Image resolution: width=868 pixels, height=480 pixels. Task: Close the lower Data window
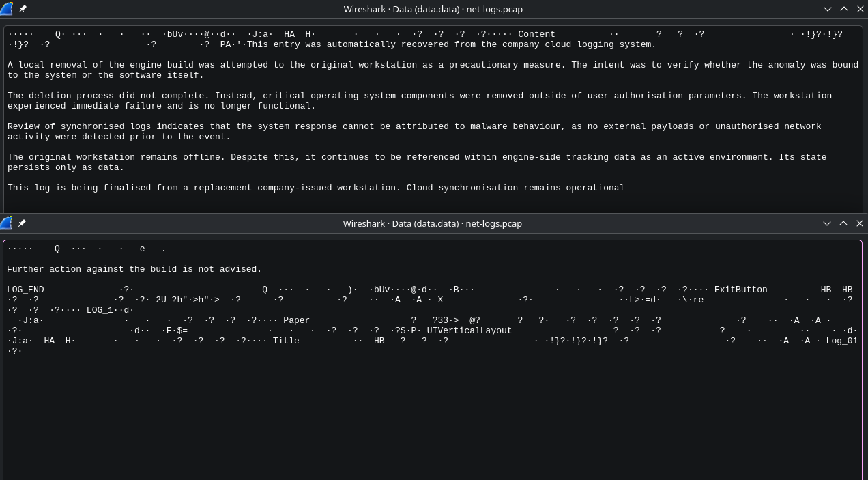coord(860,223)
